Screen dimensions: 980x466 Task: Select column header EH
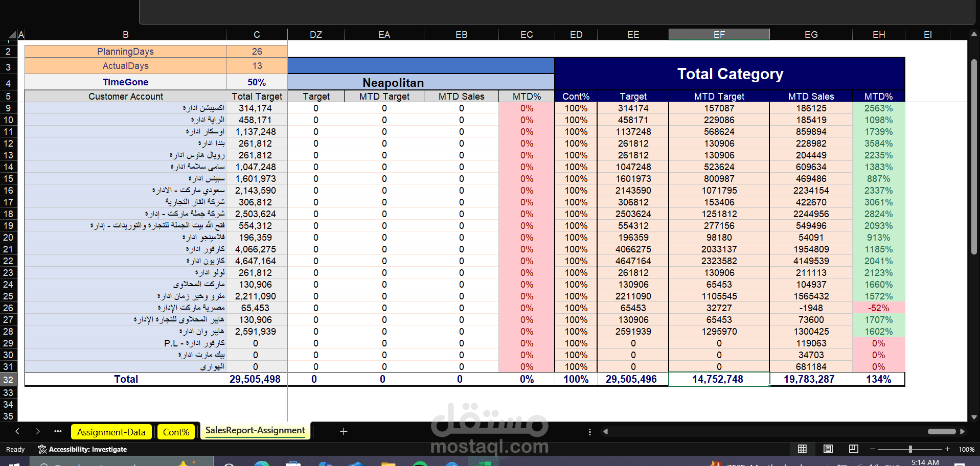click(879, 35)
